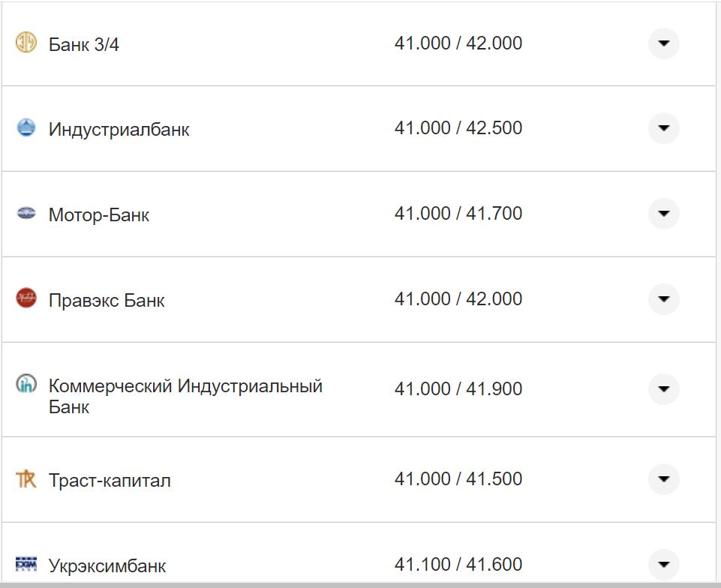Open the Правэкс Банк dropdown

(663, 298)
